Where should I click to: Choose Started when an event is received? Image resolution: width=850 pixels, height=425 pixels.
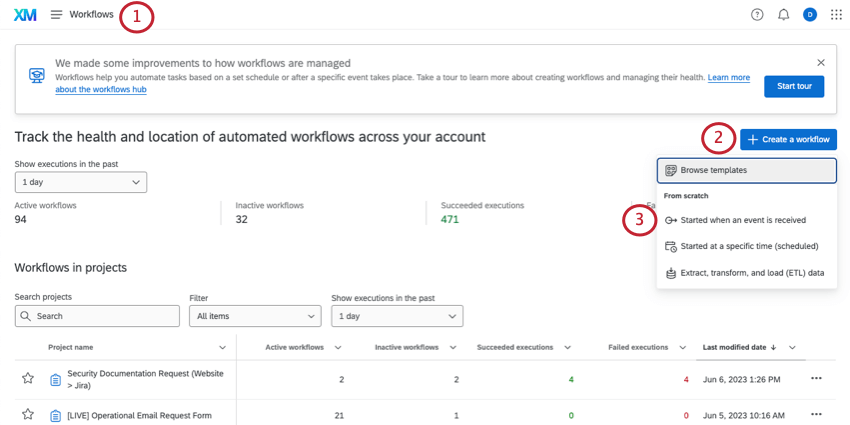coord(742,220)
